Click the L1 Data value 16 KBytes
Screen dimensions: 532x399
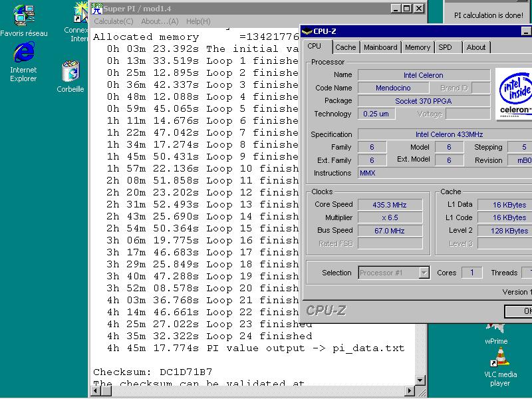pyautogui.click(x=505, y=205)
